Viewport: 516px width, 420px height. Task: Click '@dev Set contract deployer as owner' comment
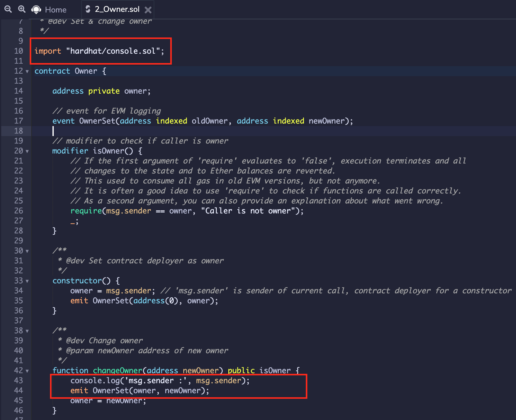145,261
